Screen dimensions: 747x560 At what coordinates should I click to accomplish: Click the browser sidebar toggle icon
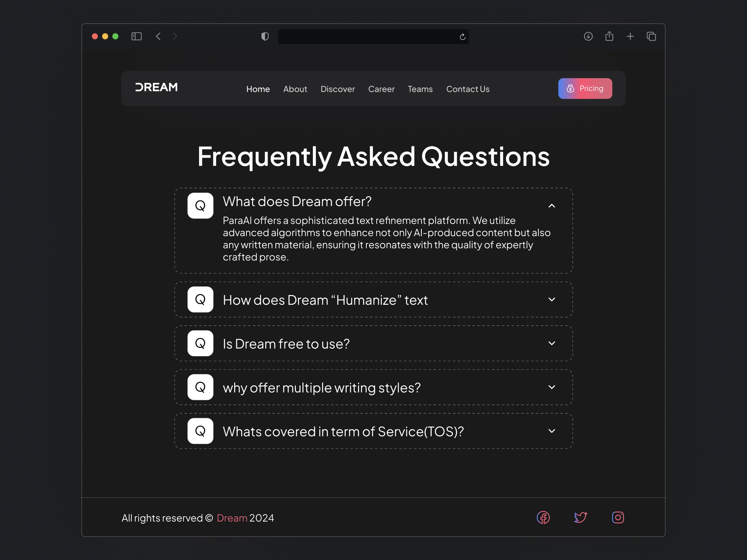(136, 37)
